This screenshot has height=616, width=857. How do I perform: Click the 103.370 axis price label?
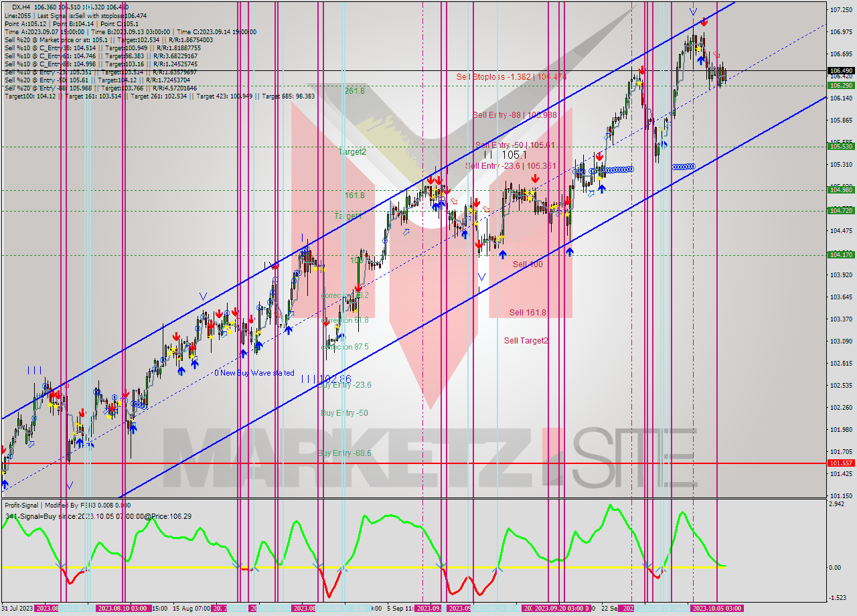[x=841, y=319]
